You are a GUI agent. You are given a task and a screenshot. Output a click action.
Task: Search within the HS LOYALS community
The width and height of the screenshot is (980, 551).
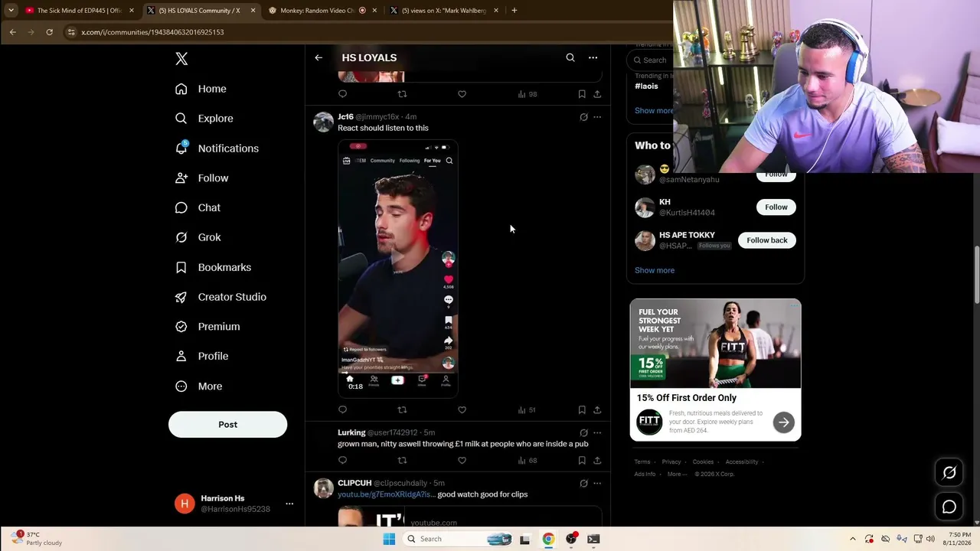(x=570, y=57)
